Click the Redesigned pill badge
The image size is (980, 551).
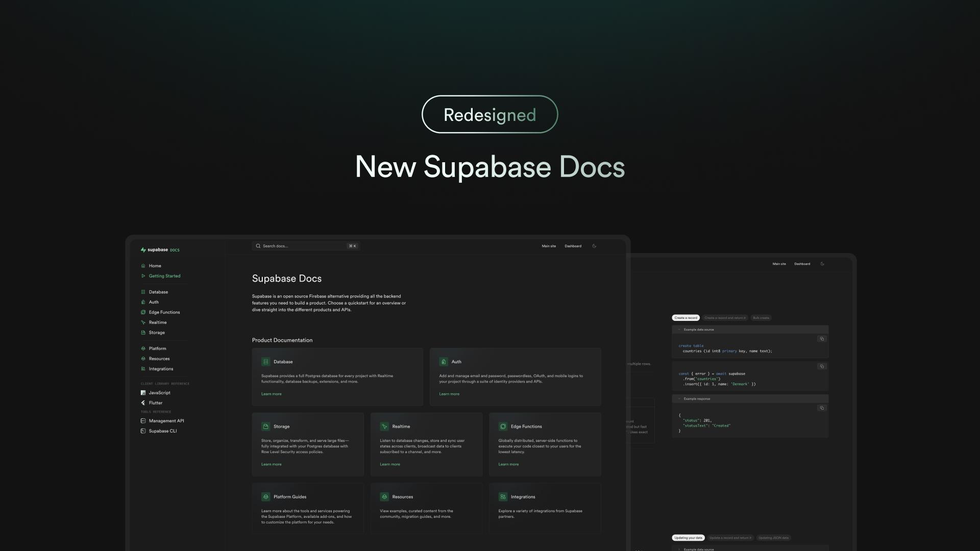tap(490, 114)
